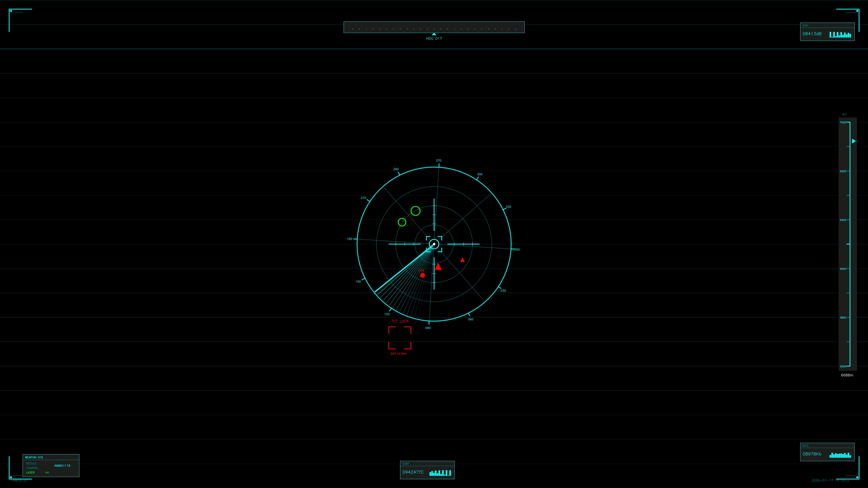Click the 6688m altitude value
This screenshot has width=868, height=488.
[x=847, y=375]
